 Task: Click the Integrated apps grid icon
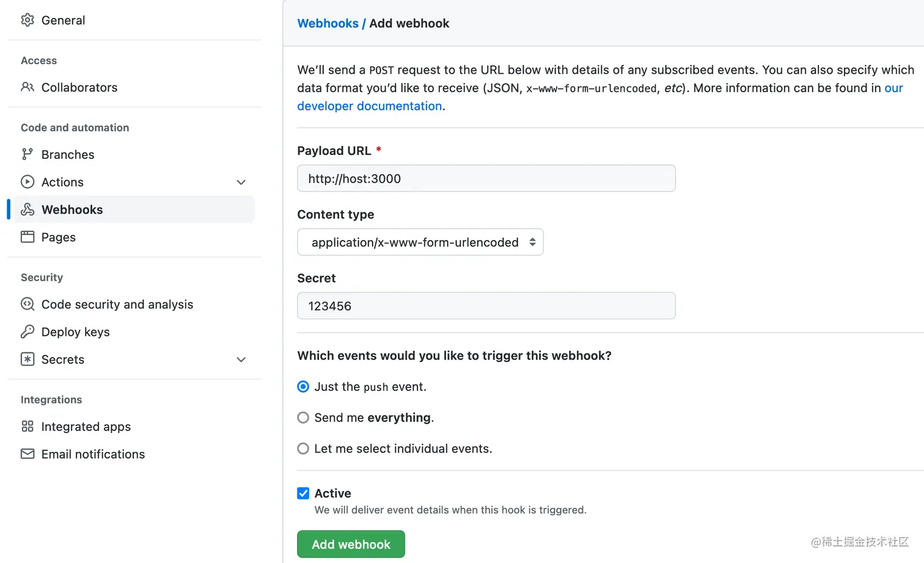28,426
